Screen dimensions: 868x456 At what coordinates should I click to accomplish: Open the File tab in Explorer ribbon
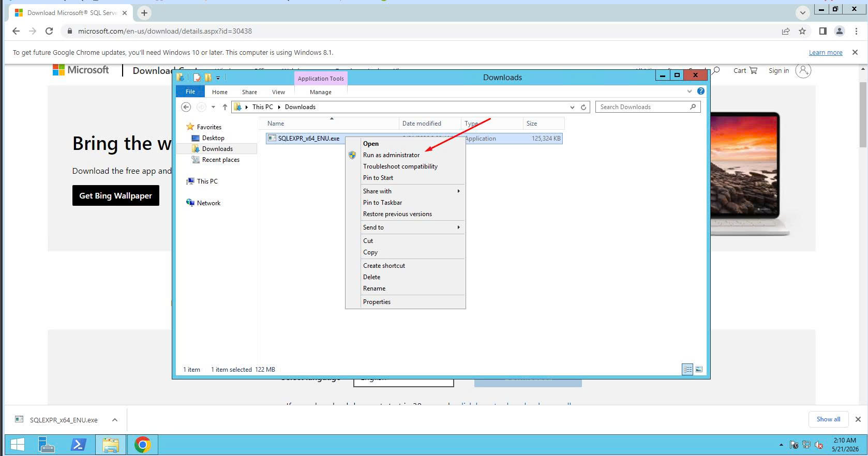[x=190, y=92]
